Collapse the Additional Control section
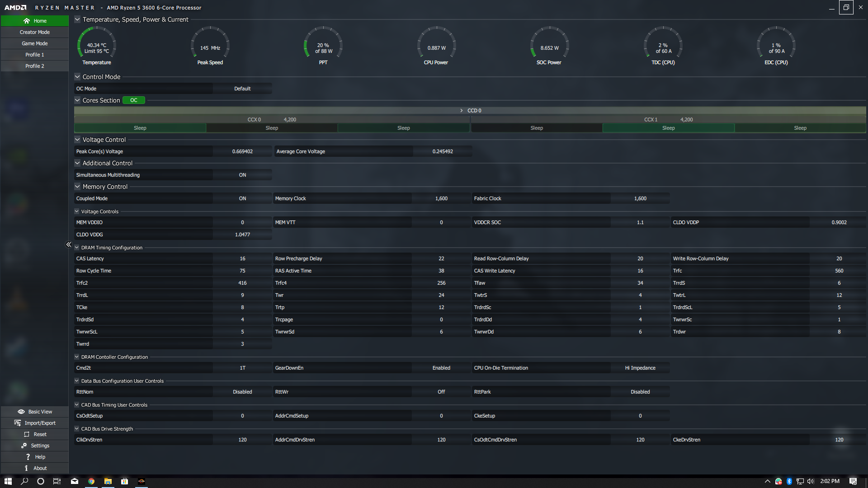Viewport: 868px width, 488px height. 77,163
